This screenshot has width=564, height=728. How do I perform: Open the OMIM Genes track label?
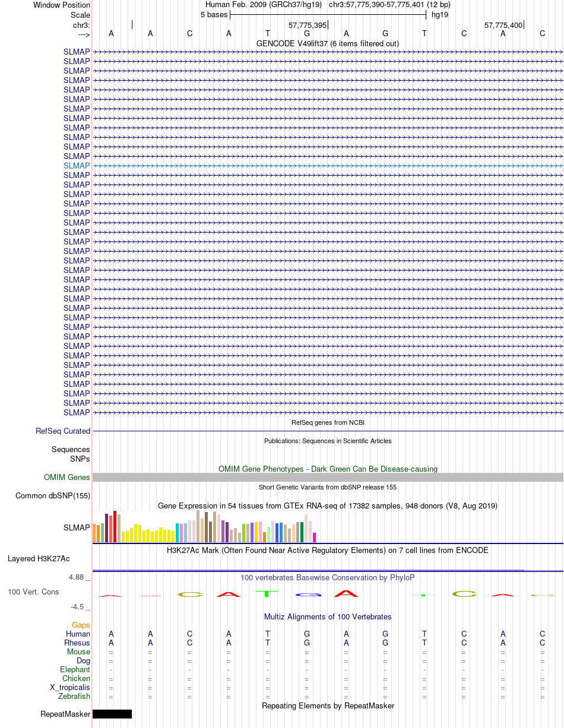[67, 478]
